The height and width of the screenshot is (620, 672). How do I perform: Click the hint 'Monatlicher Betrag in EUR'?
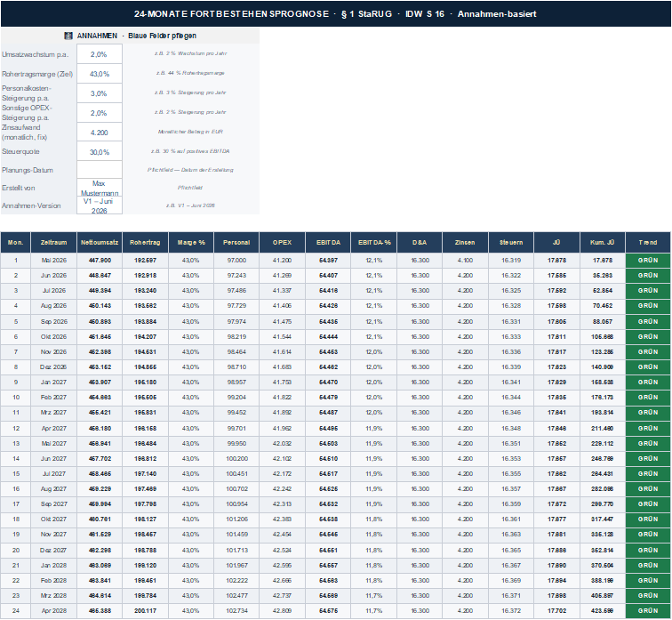click(x=190, y=132)
